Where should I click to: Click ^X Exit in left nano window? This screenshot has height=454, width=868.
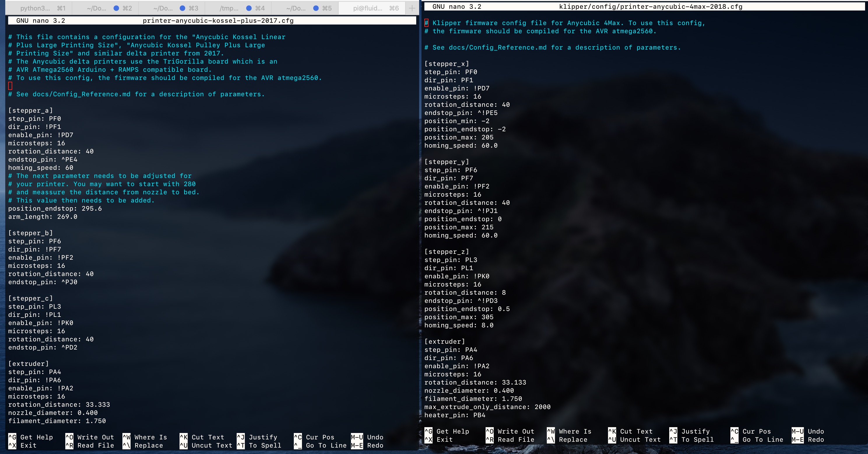22,445
